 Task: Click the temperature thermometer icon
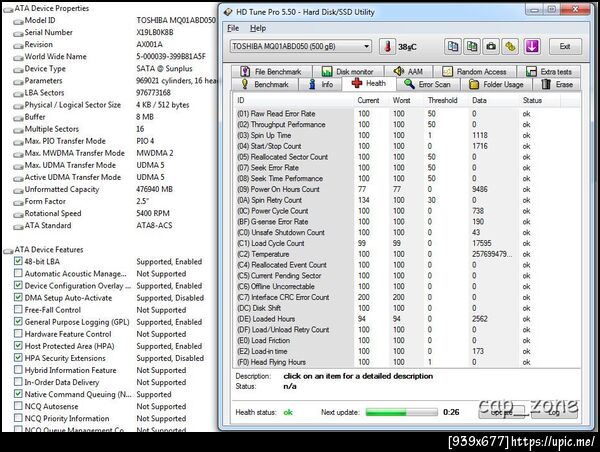[387, 47]
